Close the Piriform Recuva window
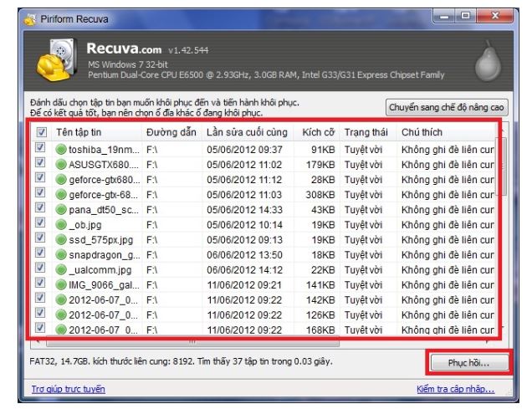 pos(495,16)
